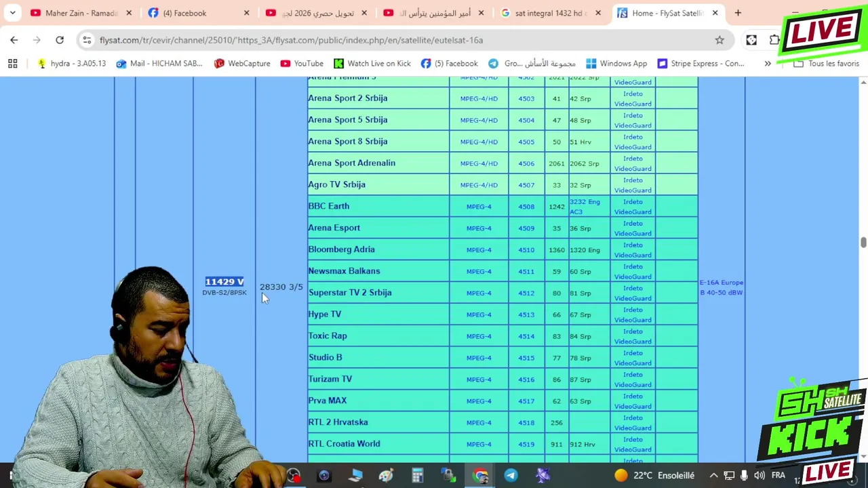
Task: Open the Tous les favoris folder
Action: click(827, 63)
